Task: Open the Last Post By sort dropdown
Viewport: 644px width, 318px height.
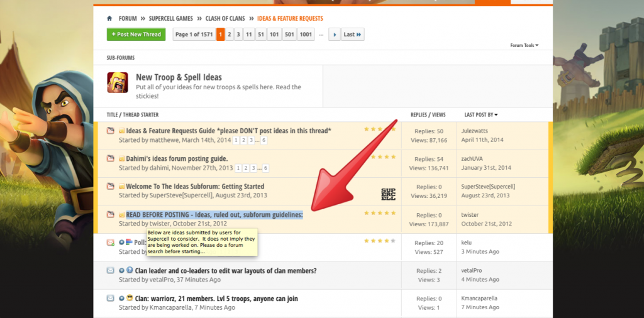Action: click(481, 115)
